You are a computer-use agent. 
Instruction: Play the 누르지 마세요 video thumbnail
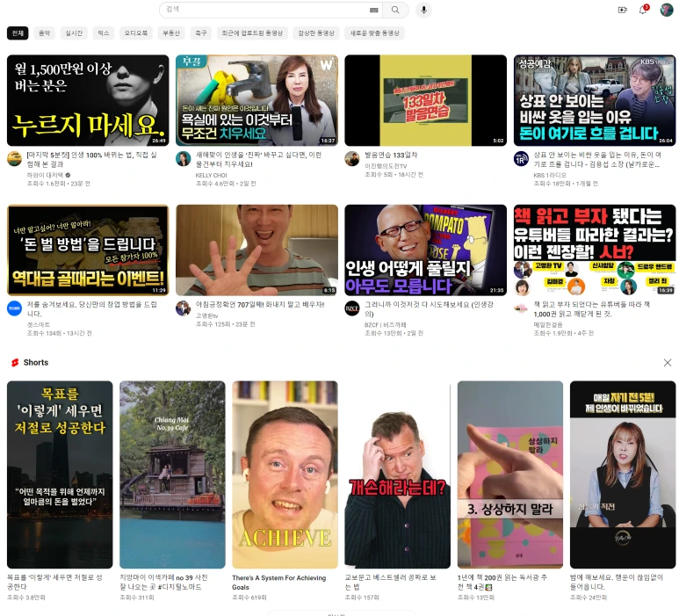tap(88, 100)
